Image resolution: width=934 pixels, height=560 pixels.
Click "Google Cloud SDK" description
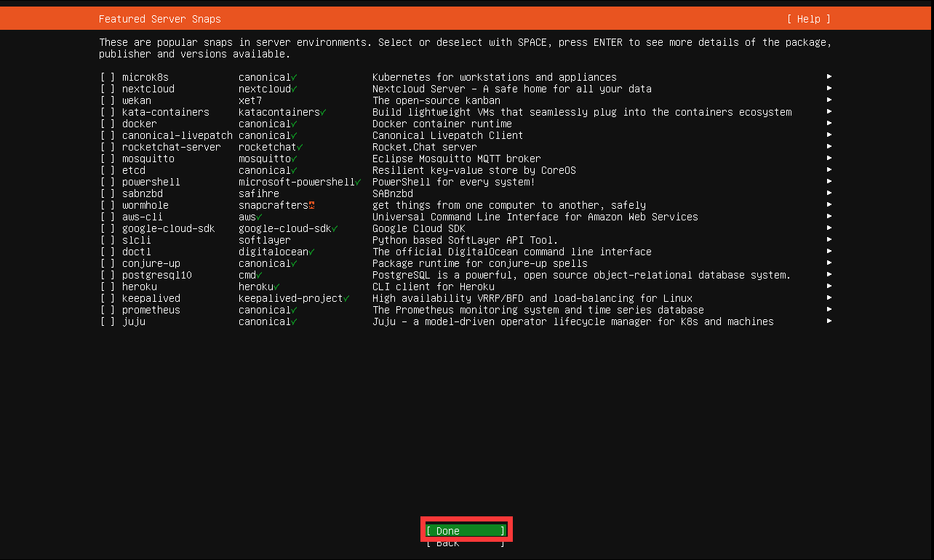(419, 228)
